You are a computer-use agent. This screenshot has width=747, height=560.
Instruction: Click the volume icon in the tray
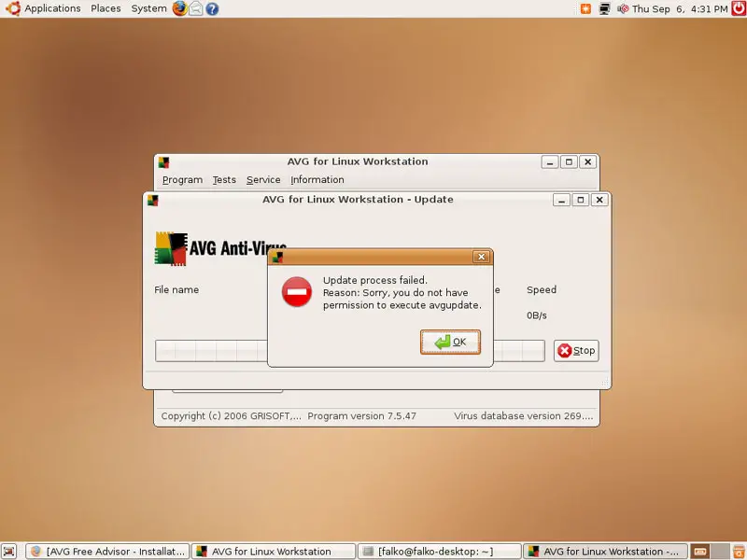pyautogui.click(x=623, y=8)
